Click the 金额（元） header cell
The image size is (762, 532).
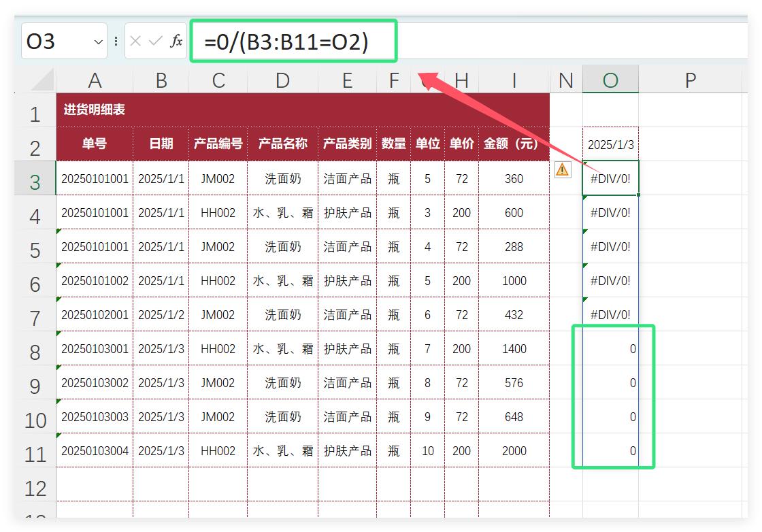pos(514,144)
